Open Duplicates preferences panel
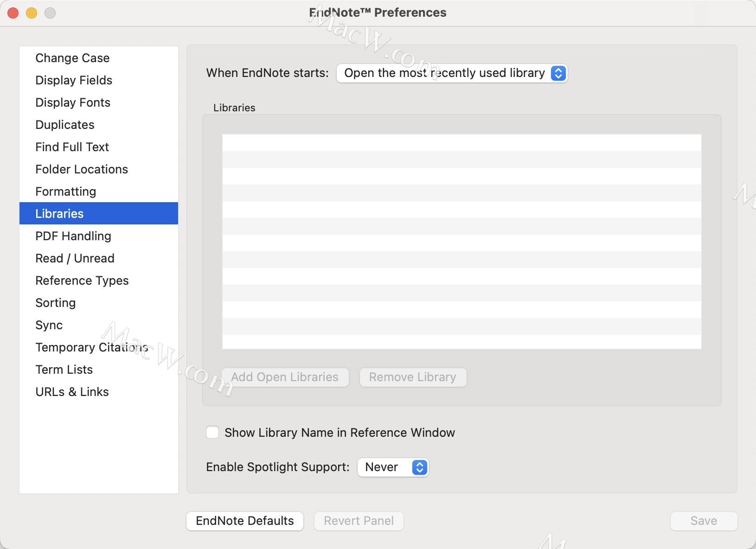756x549 pixels. 99,125
